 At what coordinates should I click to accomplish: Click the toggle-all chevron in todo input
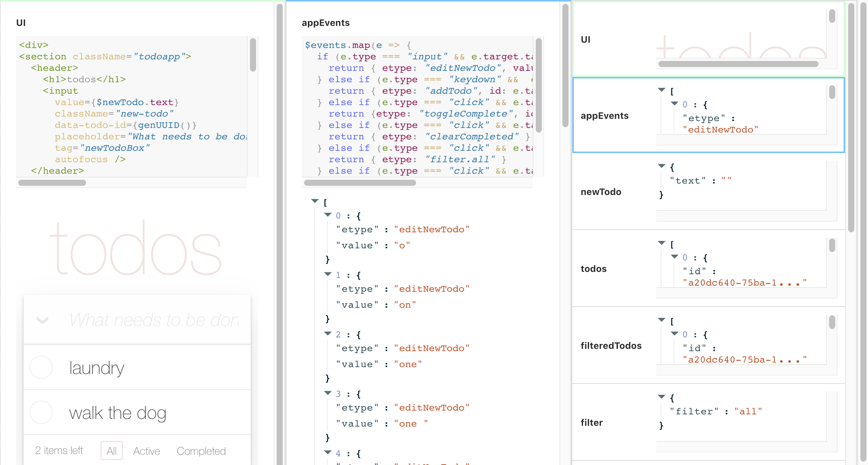coord(42,320)
